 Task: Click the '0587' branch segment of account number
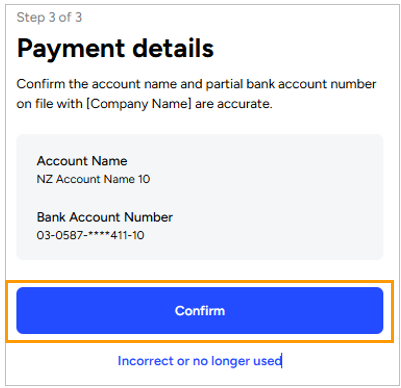click(x=69, y=235)
